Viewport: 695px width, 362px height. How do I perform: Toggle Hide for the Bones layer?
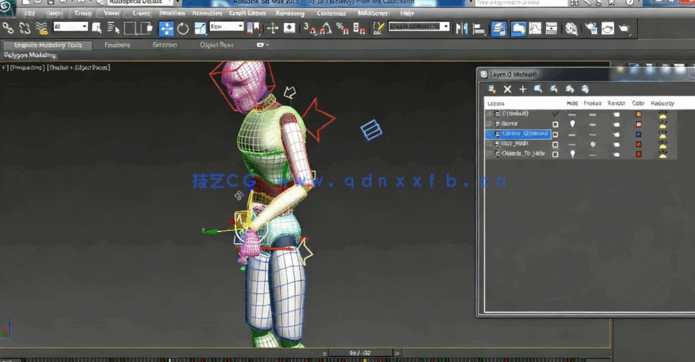pyautogui.click(x=572, y=124)
